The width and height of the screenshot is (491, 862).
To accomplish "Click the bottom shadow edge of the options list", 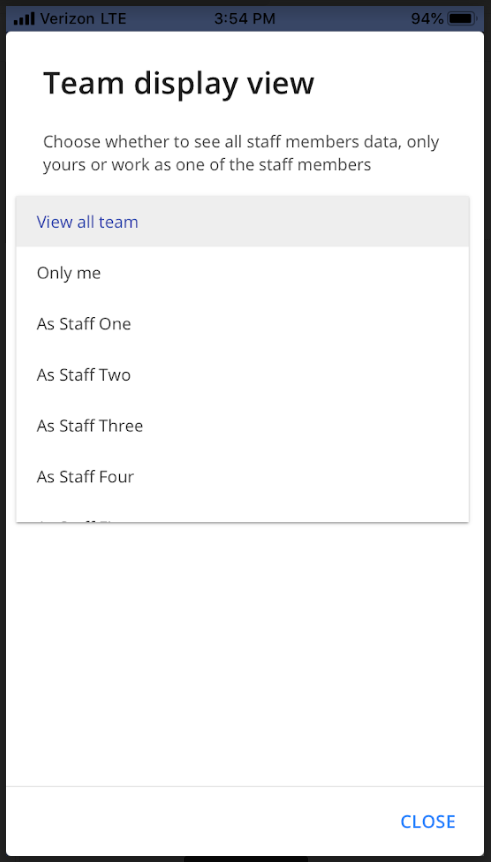I will click(242, 522).
